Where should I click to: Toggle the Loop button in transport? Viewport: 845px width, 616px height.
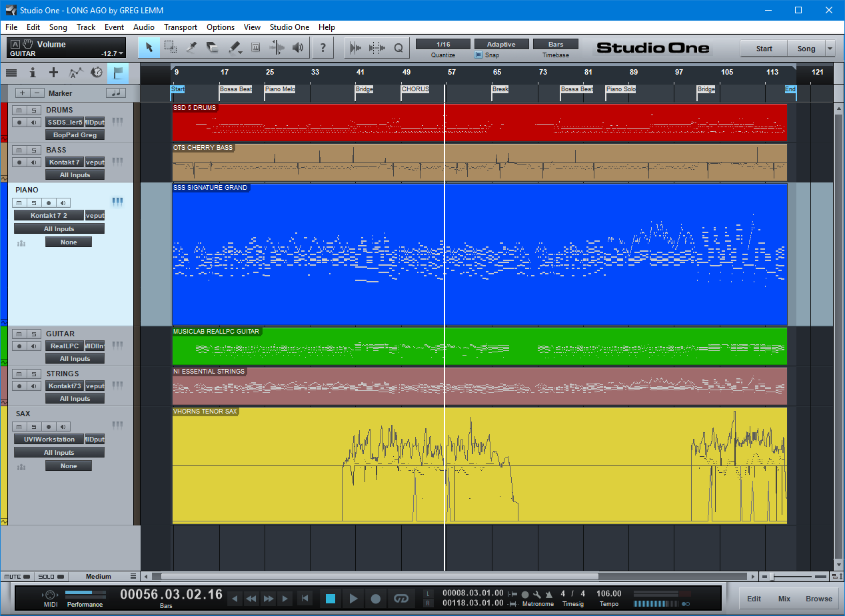pyautogui.click(x=401, y=599)
